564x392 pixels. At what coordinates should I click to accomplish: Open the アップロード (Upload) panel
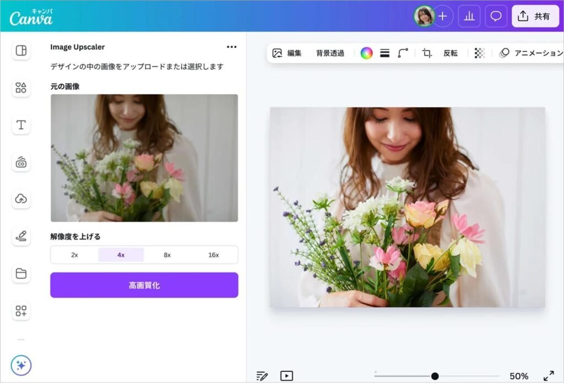20,199
